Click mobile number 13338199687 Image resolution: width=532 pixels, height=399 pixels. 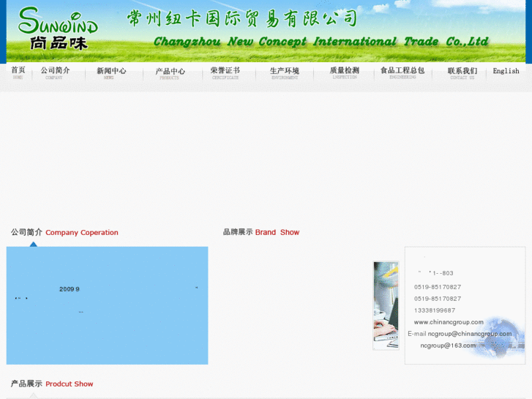435,310
